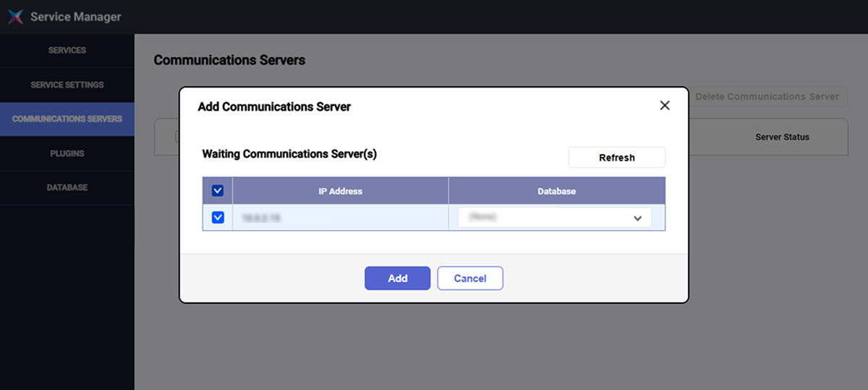Click the Service Manager logo icon
The height and width of the screenshot is (390, 868).
(15, 17)
